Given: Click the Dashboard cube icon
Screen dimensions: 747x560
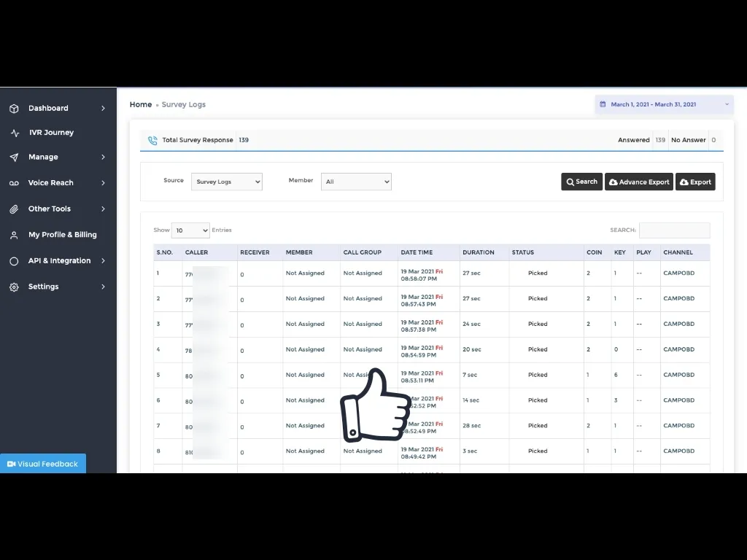Looking at the screenshot, I should pyautogui.click(x=14, y=109).
